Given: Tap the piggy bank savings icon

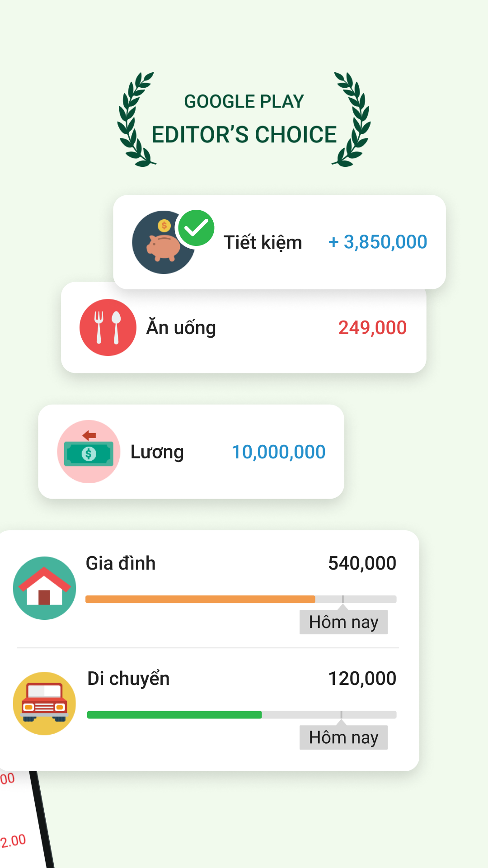Looking at the screenshot, I should [163, 242].
